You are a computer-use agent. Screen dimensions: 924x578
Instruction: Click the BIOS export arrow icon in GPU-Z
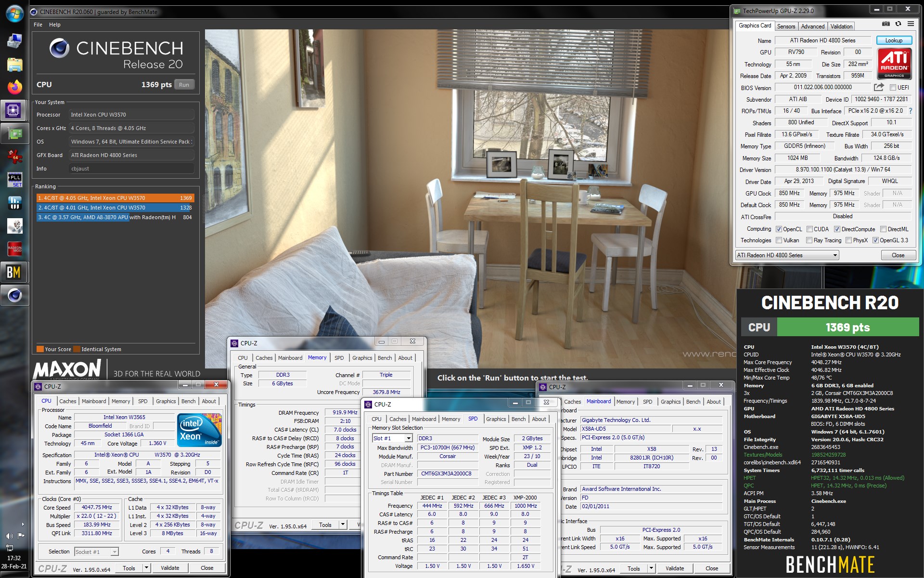click(x=879, y=87)
